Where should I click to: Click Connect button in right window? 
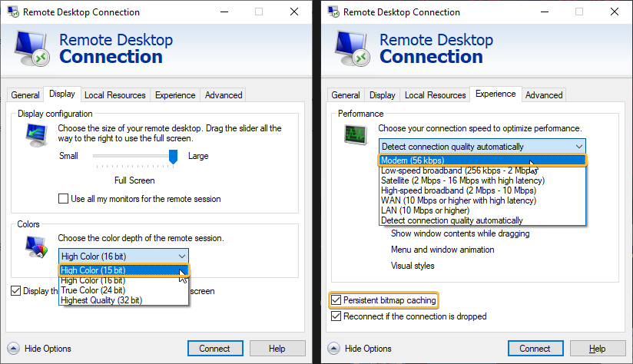coord(535,349)
